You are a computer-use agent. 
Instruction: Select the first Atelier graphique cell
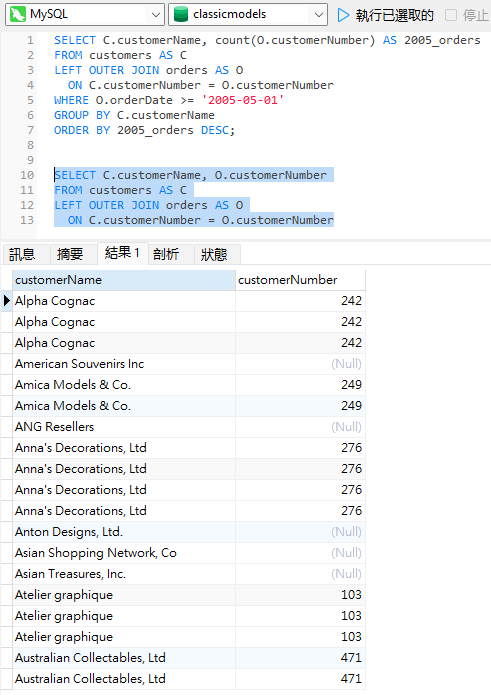(124, 595)
